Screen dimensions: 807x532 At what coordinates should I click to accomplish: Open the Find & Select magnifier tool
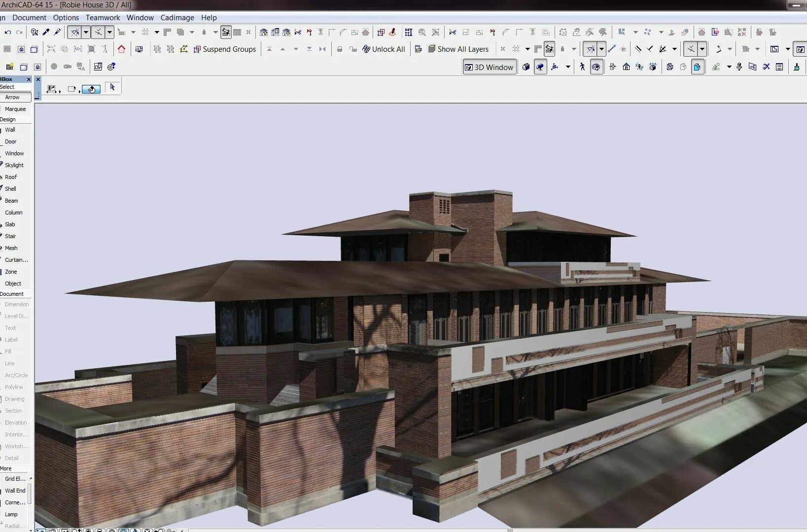pos(34,32)
